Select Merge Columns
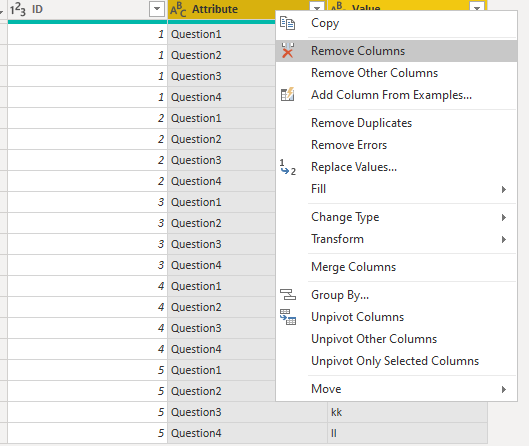Viewport: 529px width, 446px height. pos(396,267)
